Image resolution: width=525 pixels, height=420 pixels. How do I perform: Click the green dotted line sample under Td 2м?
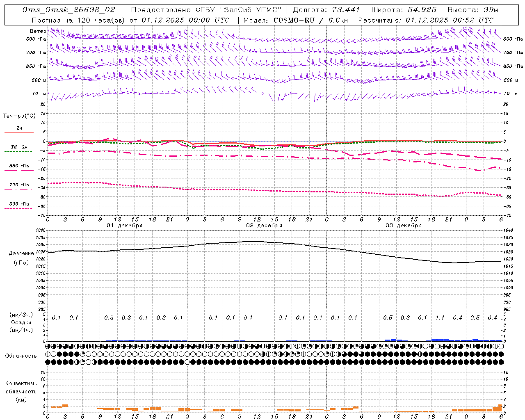pyautogui.click(x=18, y=152)
